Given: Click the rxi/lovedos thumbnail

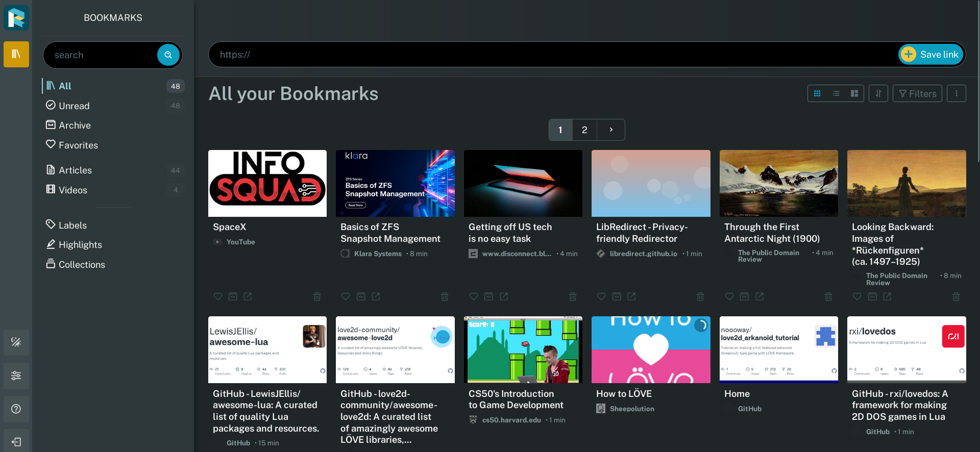Looking at the screenshot, I should click(x=906, y=349).
